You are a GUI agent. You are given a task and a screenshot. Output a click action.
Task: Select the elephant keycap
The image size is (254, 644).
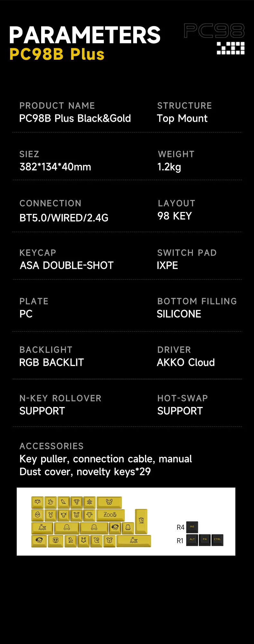point(77,502)
